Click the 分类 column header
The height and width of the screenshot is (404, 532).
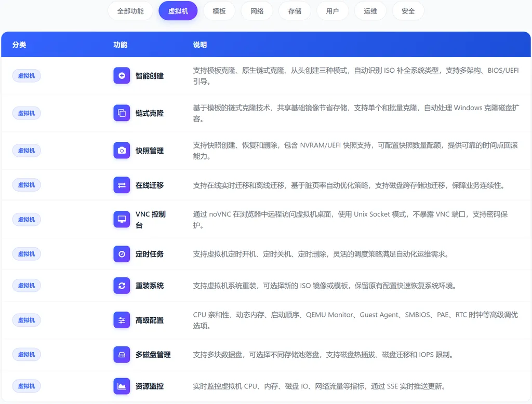click(x=19, y=45)
